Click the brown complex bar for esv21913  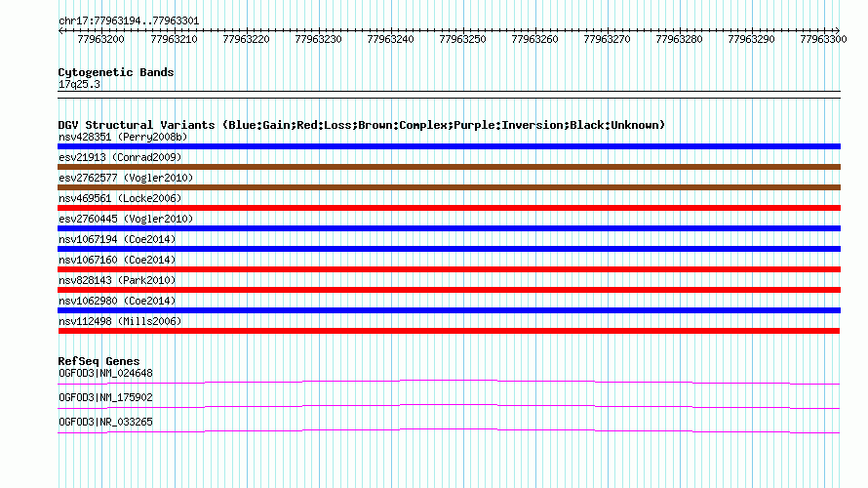(x=449, y=167)
